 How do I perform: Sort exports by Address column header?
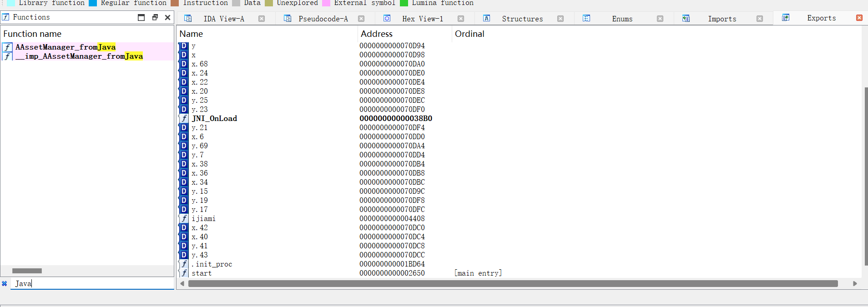[377, 34]
